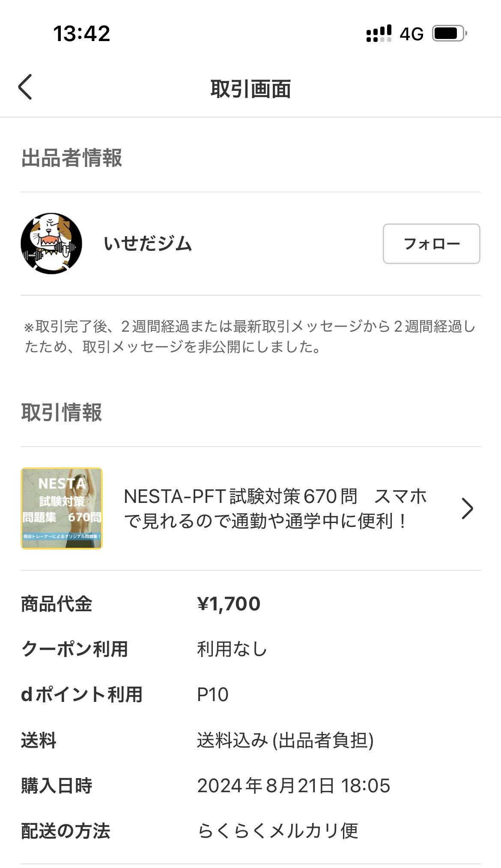Tap the ¥1,700 price amount

coord(229,604)
